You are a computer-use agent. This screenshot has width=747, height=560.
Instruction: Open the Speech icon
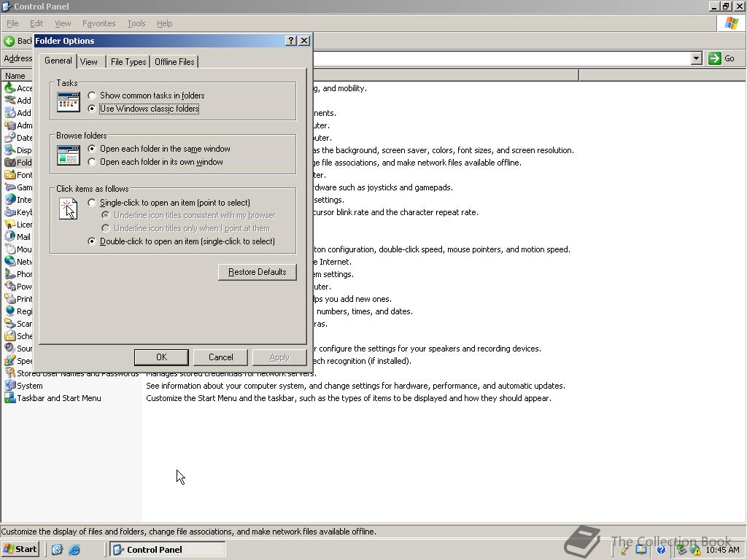[x=10, y=360]
